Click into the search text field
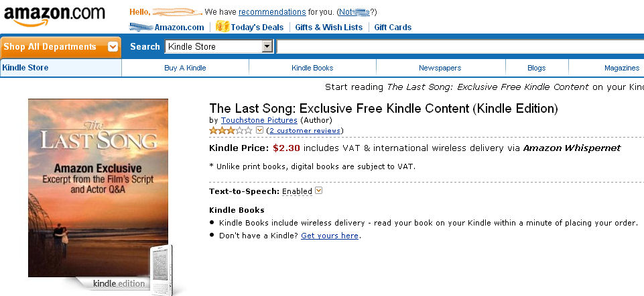This screenshot has width=644, height=296. point(460,47)
